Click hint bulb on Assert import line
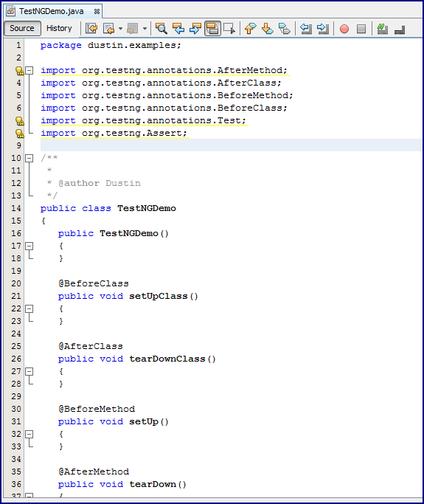Image resolution: width=424 pixels, height=504 pixels. click(x=20, y=134)
